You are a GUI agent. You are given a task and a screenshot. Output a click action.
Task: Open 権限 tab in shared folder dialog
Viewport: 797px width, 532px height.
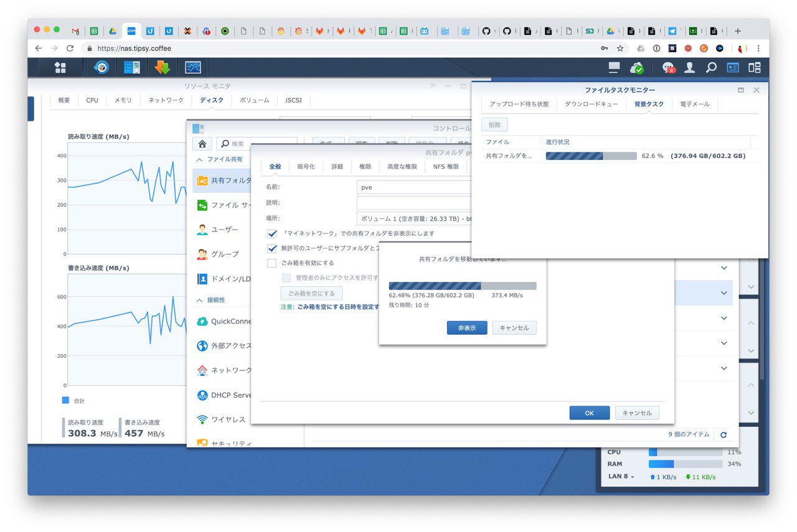click(365, 167)
